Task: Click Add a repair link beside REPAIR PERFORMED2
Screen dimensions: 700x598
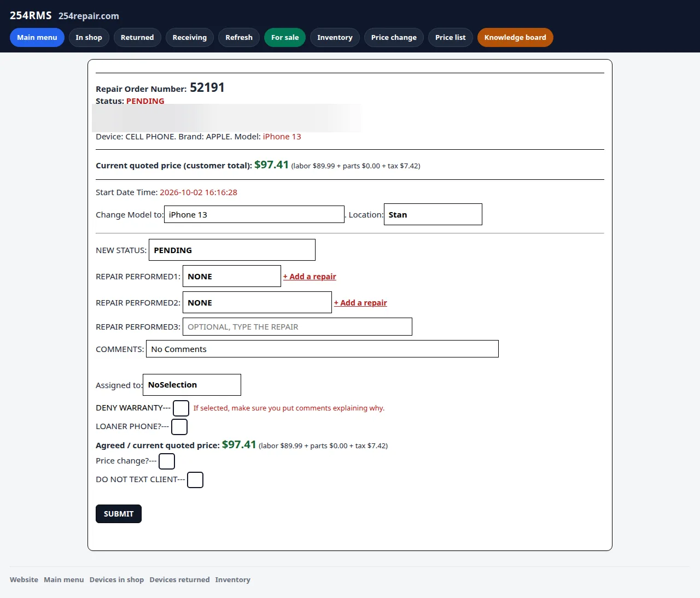Action: [360, 303]
